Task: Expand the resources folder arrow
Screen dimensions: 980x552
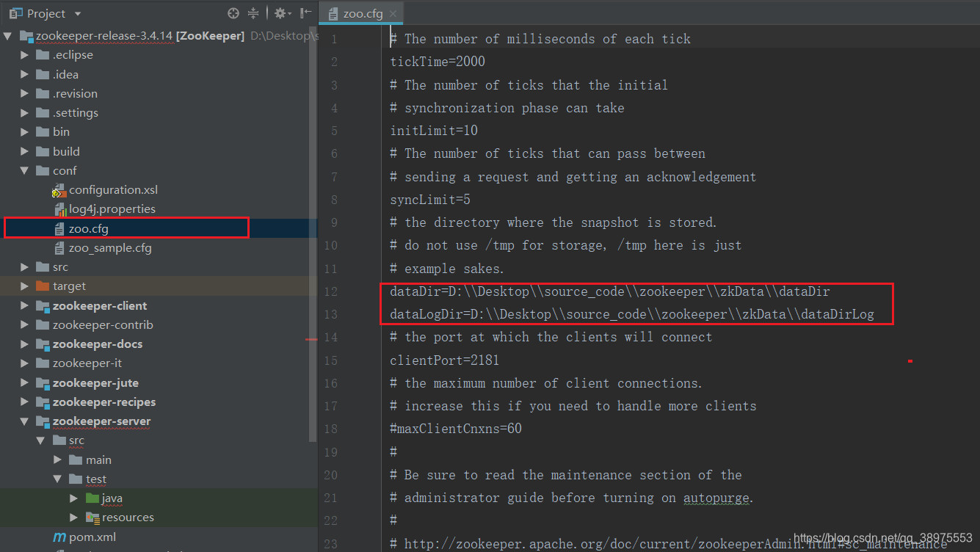Action: [x=74, y=517]
